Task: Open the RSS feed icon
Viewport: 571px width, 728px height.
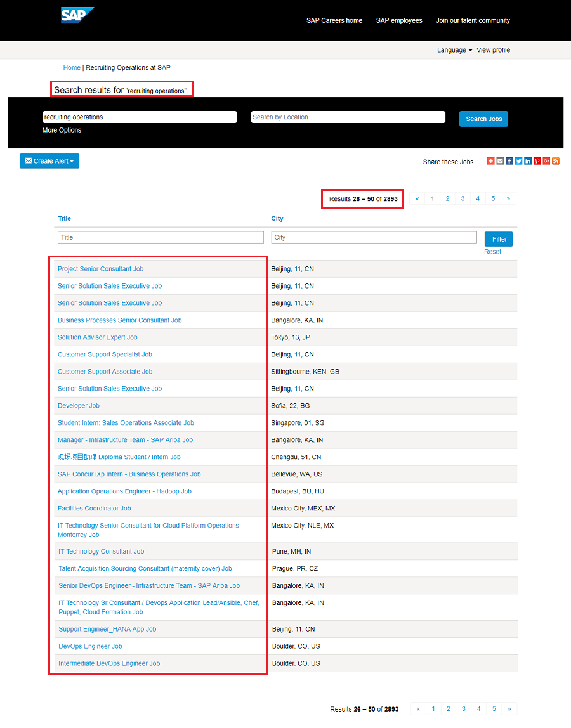Action: [x=556, y=161]
